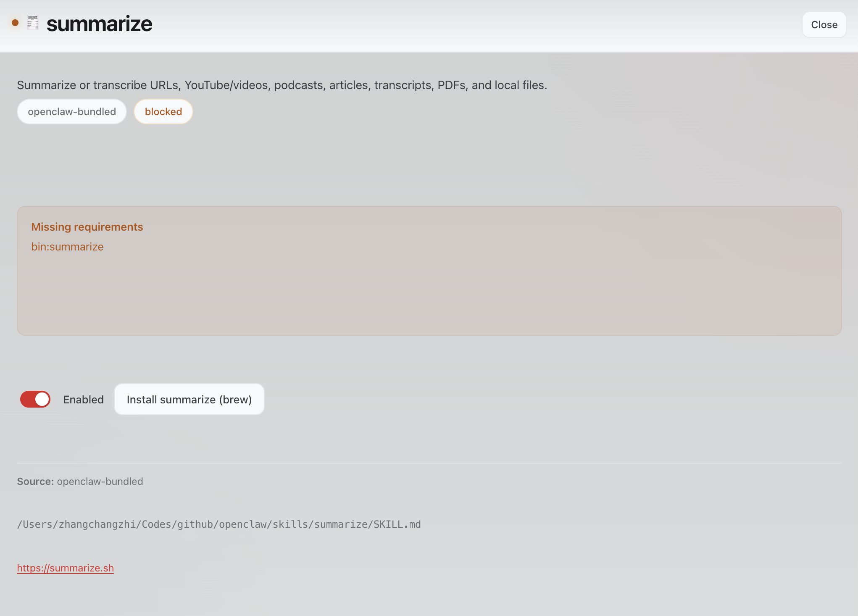The width and height of the screenshot is (858, 616).
Task: Click the Source: openclaw-bundled line
Action: pyautogui.click(x=80, y=482)
